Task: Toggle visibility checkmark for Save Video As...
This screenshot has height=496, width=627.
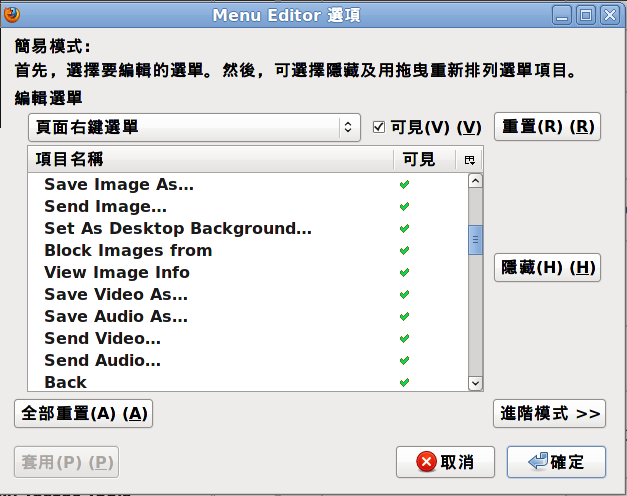Action: 404,294
